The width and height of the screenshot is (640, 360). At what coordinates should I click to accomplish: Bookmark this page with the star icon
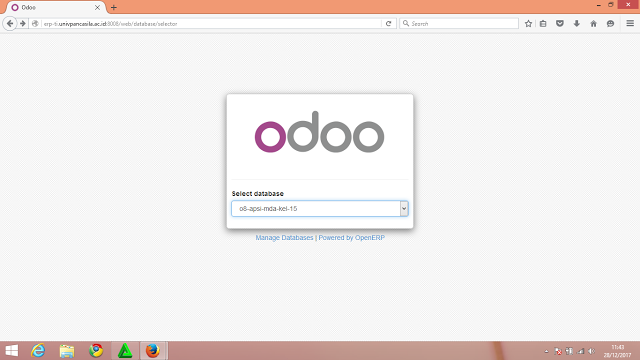528,24
